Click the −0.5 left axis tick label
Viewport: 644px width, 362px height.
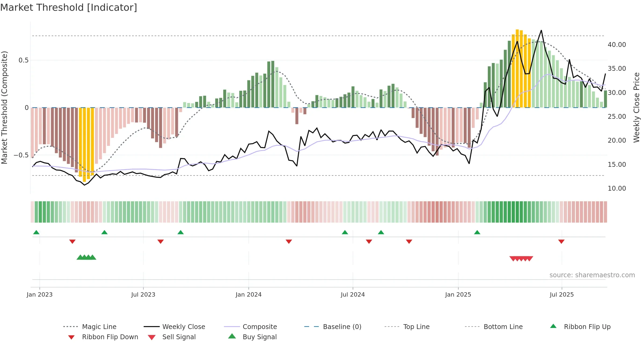point(21,155)
